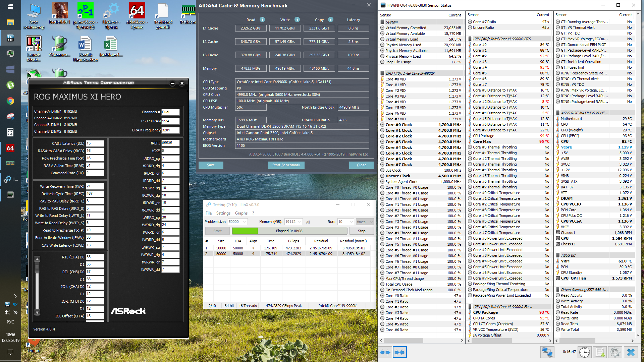Open Chrome from the taskbar
The width and height of the screenshot is (644, 362).
10,101
